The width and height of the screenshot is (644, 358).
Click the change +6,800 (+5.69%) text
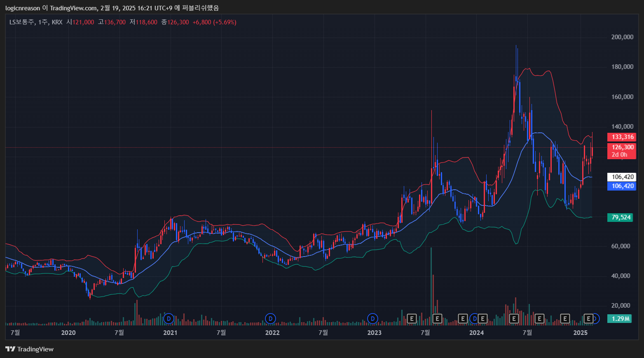(x=214, y=22)
